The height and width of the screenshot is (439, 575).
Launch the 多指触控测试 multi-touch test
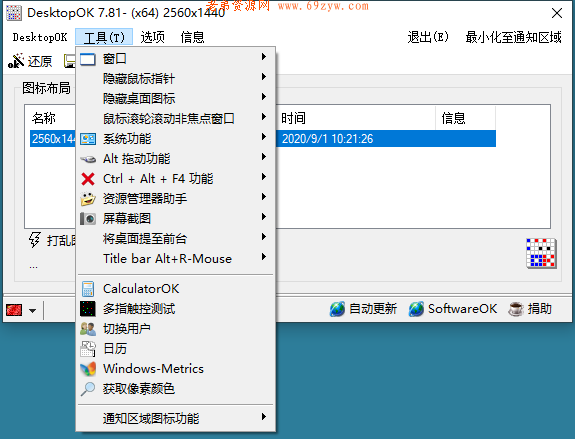click(x=175, y=309)
